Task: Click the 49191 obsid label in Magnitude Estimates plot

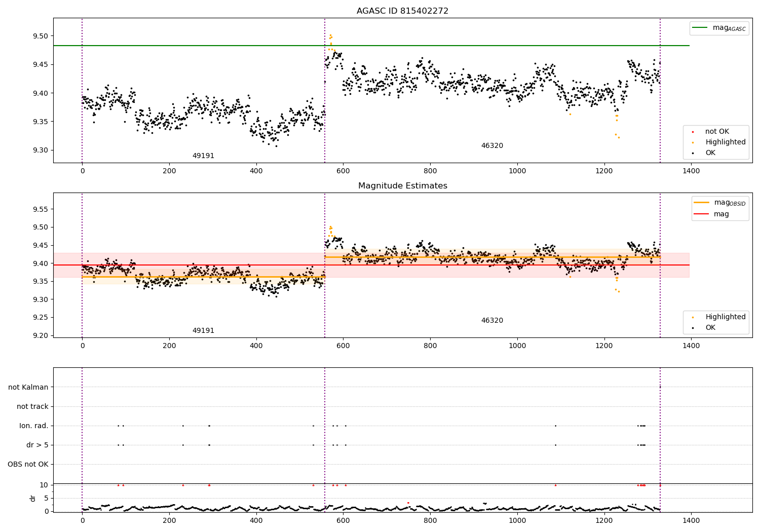Action: pos(203,330)
